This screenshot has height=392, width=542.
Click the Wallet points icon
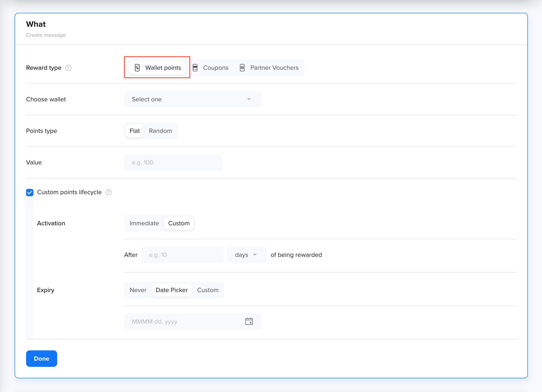137,68
